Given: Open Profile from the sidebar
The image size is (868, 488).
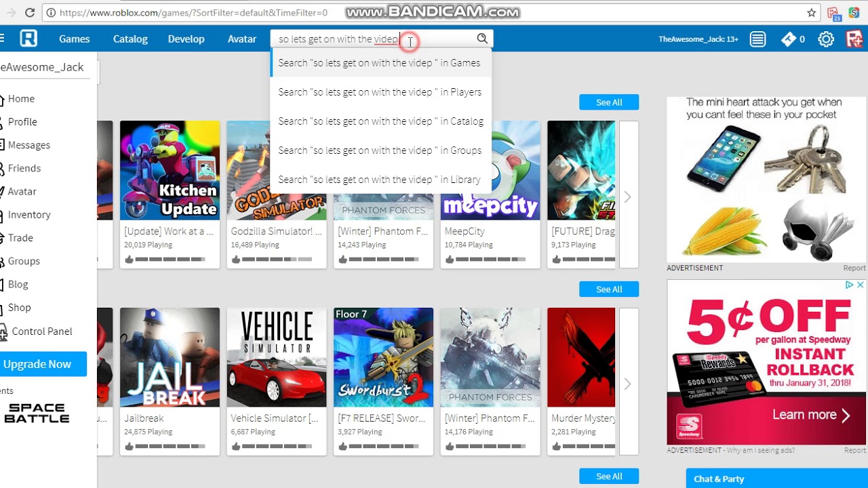Looking at the screenshot, I should pos(22,122).
